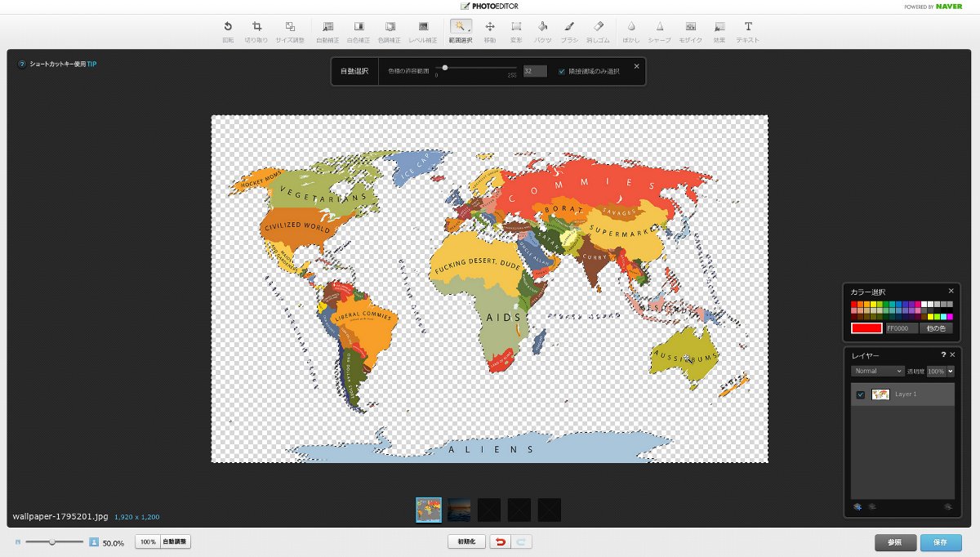Open Color tone correction (色調補正)
Image resolution: width=980 pixels, height=557 pixels.
click(x=390, y=31)
